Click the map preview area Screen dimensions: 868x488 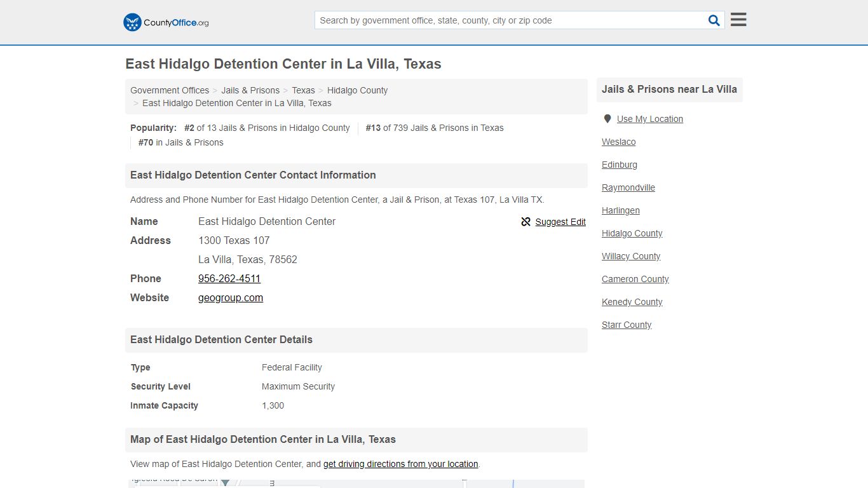pos(356,484)
